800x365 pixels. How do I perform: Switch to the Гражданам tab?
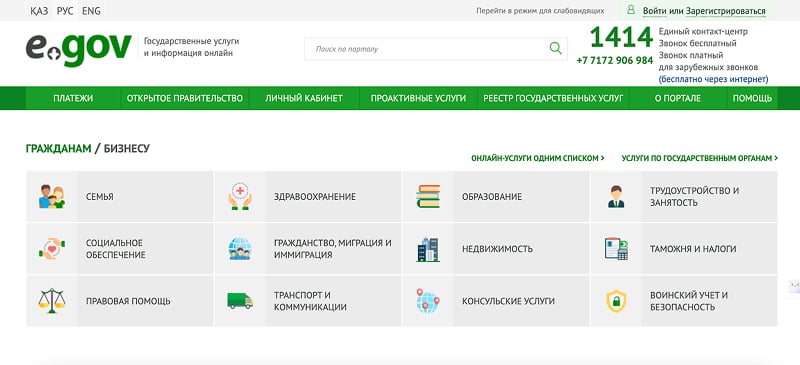click(59, 149)
